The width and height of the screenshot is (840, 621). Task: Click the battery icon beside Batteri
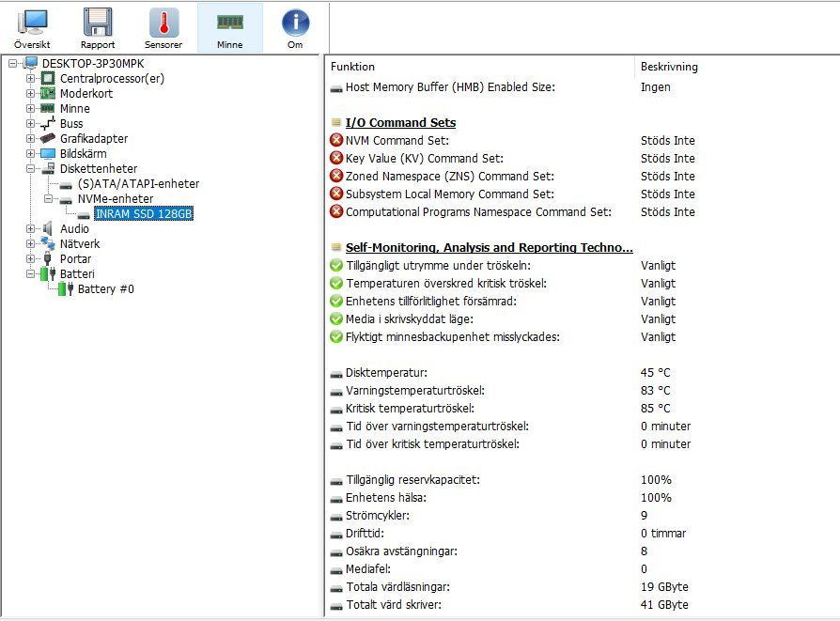48,273
